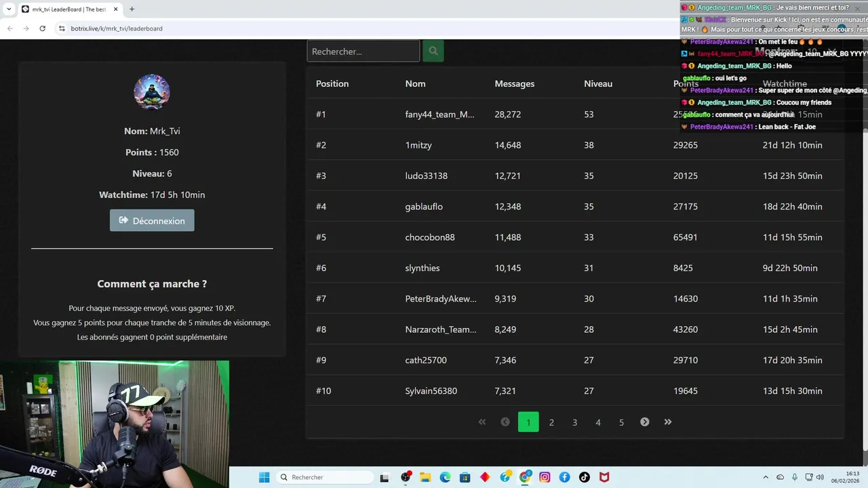
Task: Go to the first page arrow
Action: pos(482,422)
